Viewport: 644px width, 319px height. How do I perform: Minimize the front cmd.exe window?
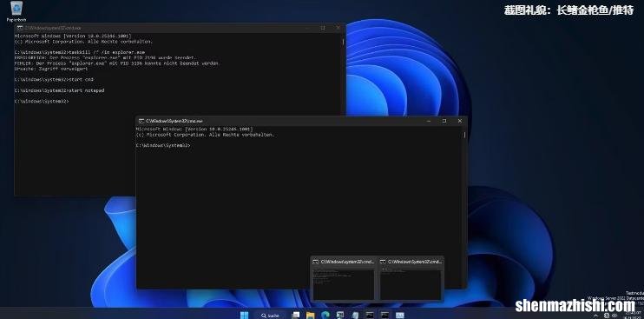click(x=429, y=121)
